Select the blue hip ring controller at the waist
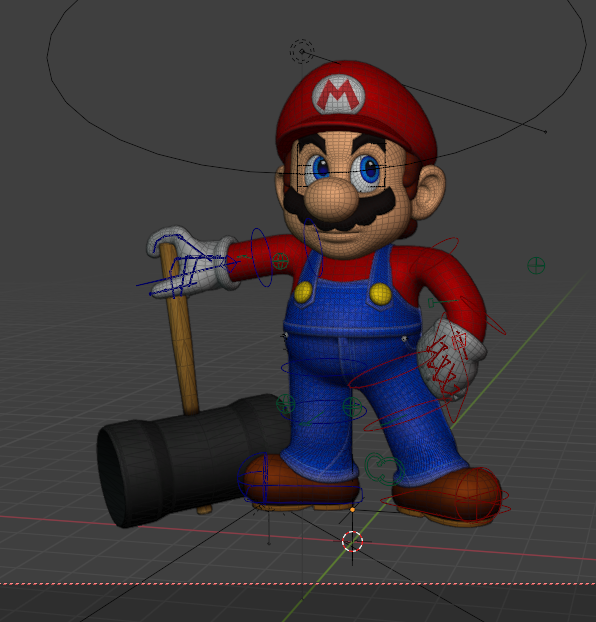The height and width of the screenshot is (622, 596). pos(325,367)
